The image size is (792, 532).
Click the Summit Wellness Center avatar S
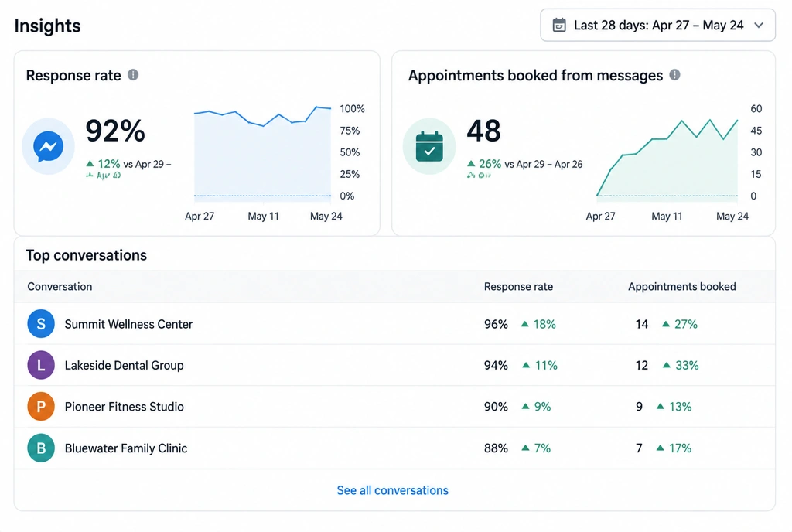point(41,323)
